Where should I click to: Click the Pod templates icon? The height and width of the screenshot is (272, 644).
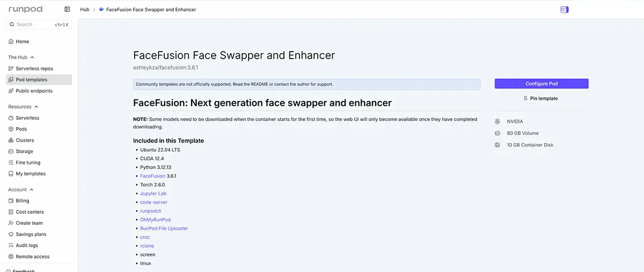11,80
